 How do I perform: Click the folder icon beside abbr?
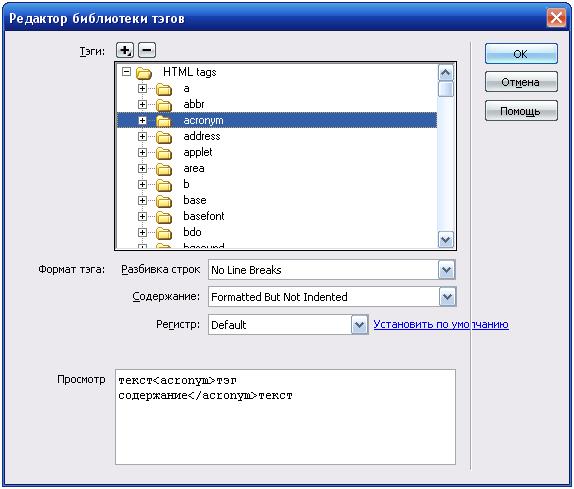164,105
